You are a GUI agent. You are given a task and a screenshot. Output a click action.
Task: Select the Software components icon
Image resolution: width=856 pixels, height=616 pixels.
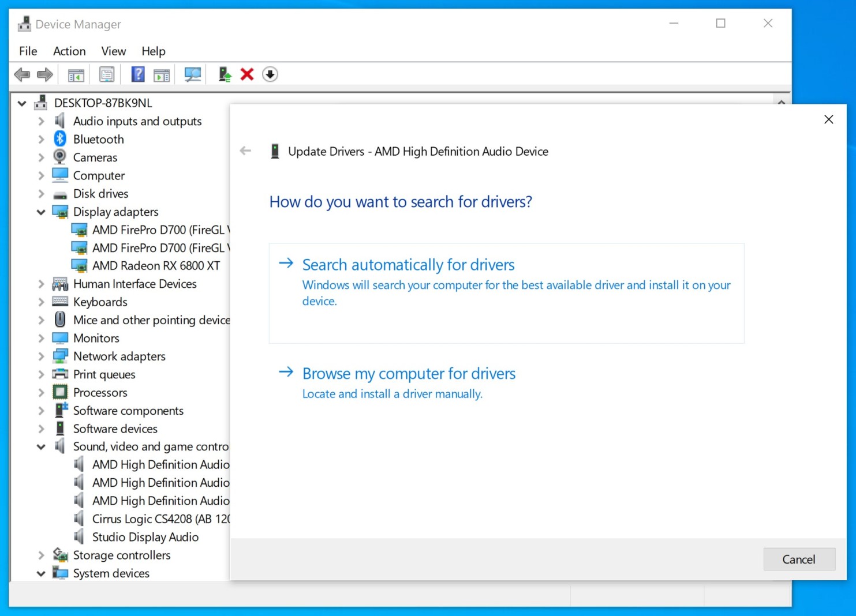click(60, 410)
